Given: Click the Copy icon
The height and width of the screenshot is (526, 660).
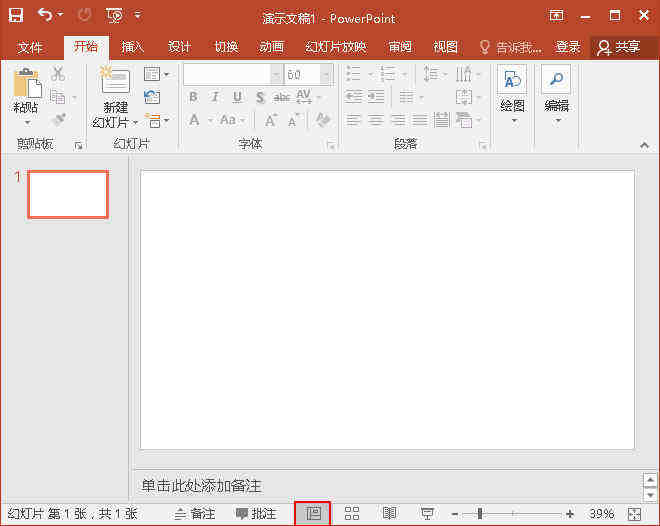Looking at the screenshot, I should point(58,97).
